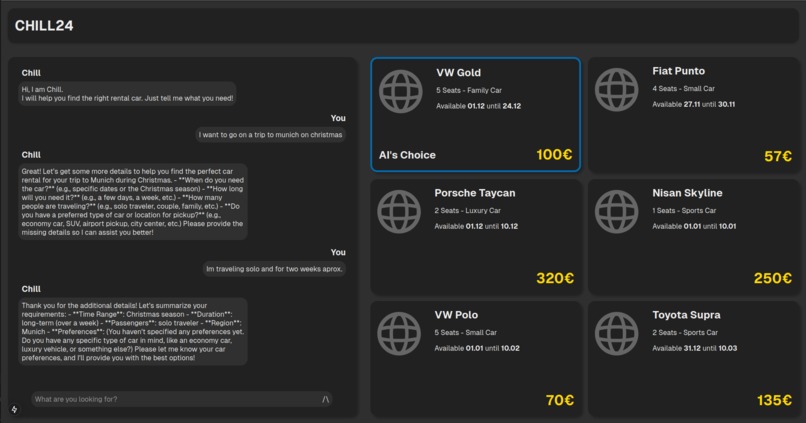The height and width of the screenshot is (423, 806).
Task: Select the Nisan Skyline card title
Action: tap(687, 193)
